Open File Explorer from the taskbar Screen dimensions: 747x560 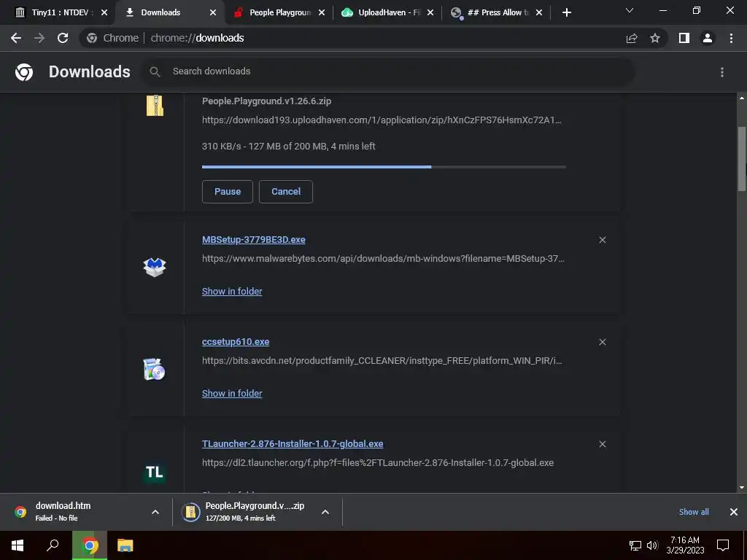click(125, 545)
